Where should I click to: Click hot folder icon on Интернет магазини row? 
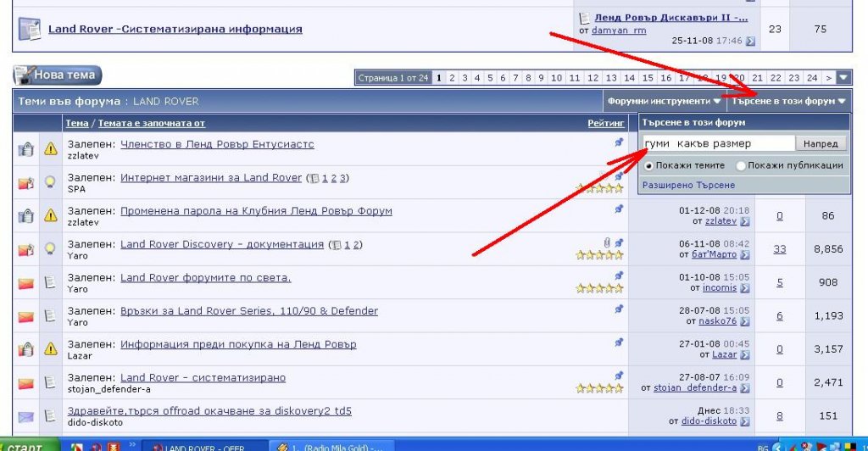click(26, 182)
